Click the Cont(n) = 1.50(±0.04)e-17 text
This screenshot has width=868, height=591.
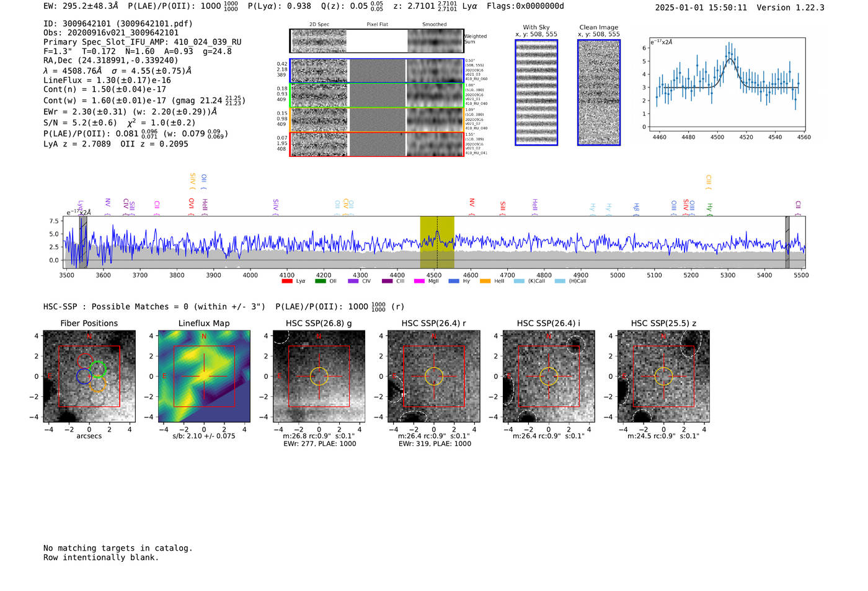coord(105,89)
